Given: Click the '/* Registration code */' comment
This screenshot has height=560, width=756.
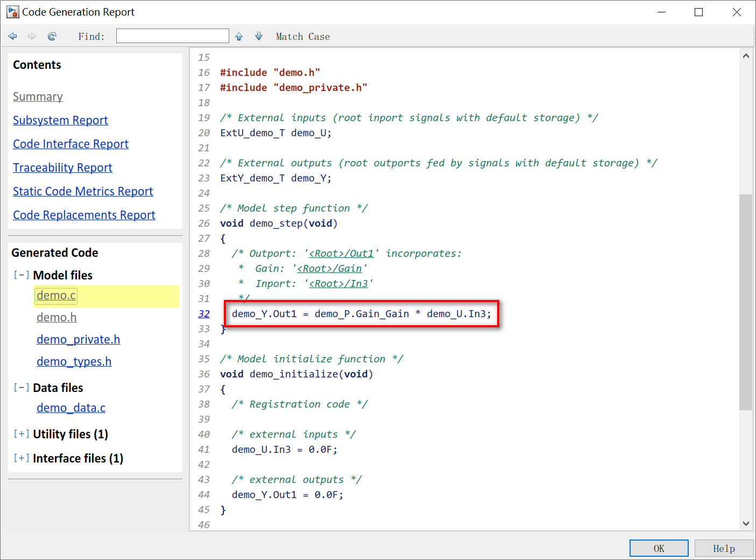Looking at the screenshot, I should point(300,404).
